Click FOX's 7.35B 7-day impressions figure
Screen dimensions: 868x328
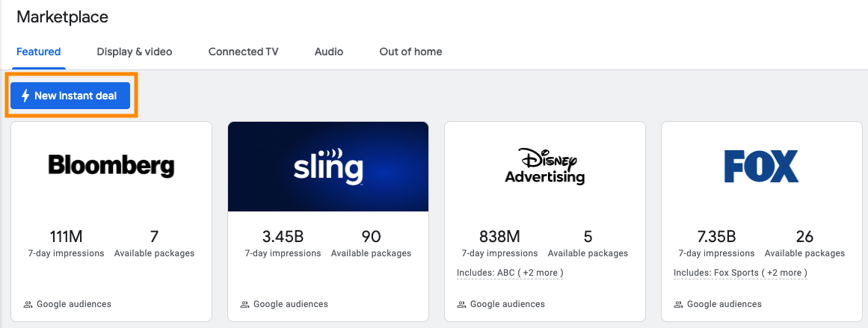716,237
